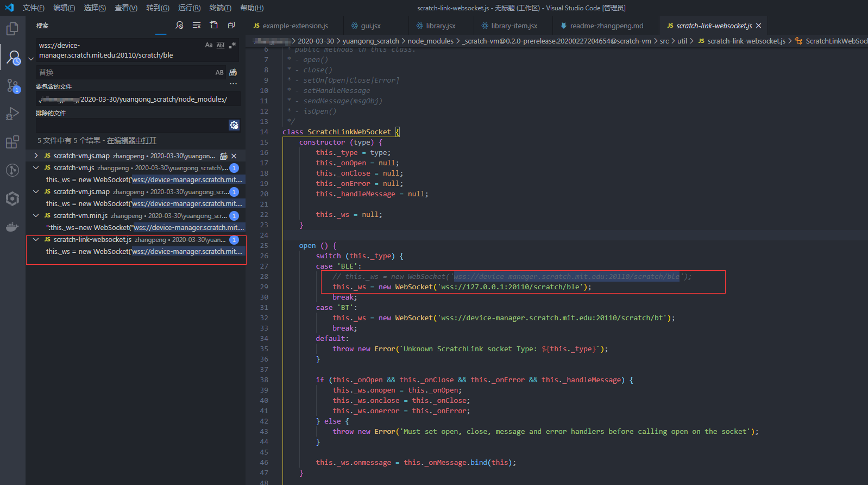Collapse the expanded scratch-vm.js.map result group
The width and height of the screenshot is (868, 485).
click(36, 192)
